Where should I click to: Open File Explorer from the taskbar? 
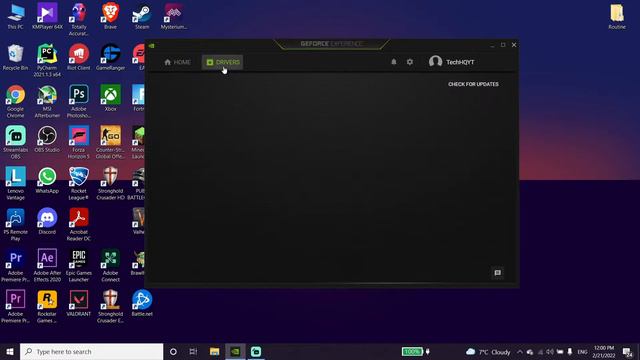tap(214, 351)
